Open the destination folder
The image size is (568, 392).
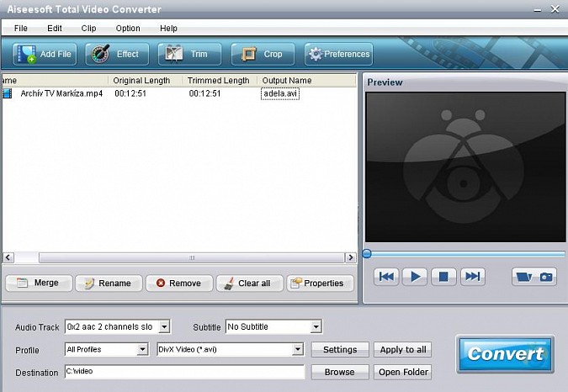(403, 372)
